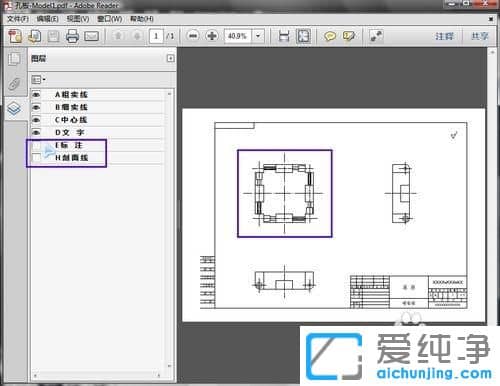Viewport: 500px width, 386px height.
Task: Open layers panel options dropdown
Action: [x=38, y=80]
